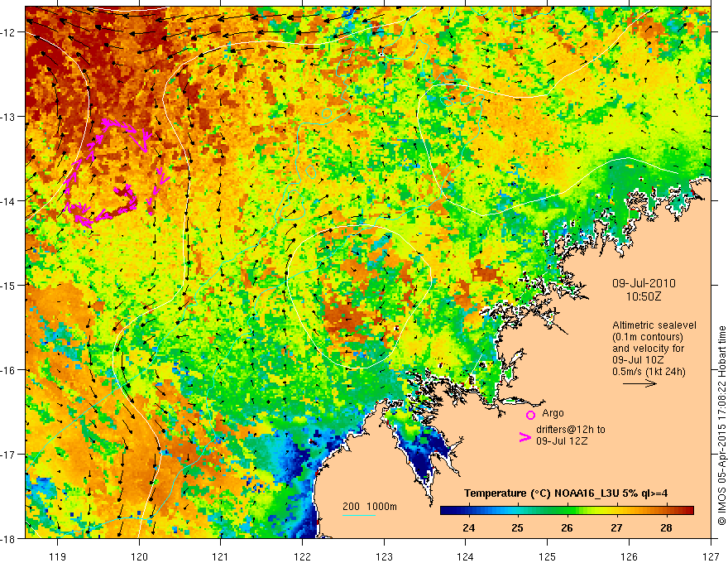
Task: Select the "09-Jul-2010" date text
Action: (644, 283)
